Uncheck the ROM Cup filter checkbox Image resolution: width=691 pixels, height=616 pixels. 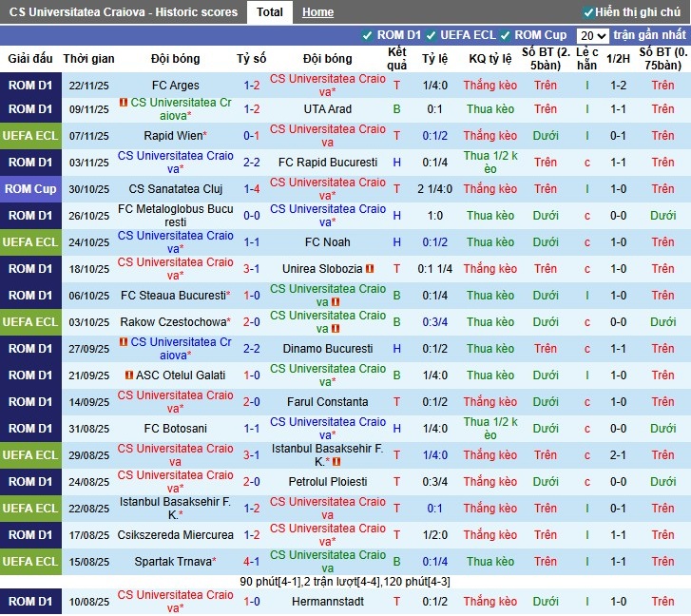point(505,35)
